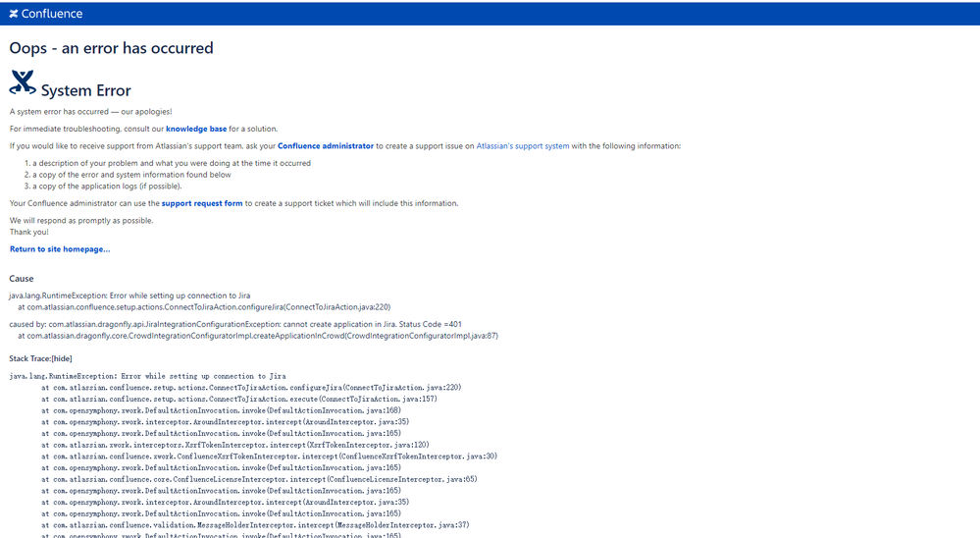Screen dimensions: 980x538
Task: Click the 'A system error has occurred' apology sentence
Action: (90, 111)
